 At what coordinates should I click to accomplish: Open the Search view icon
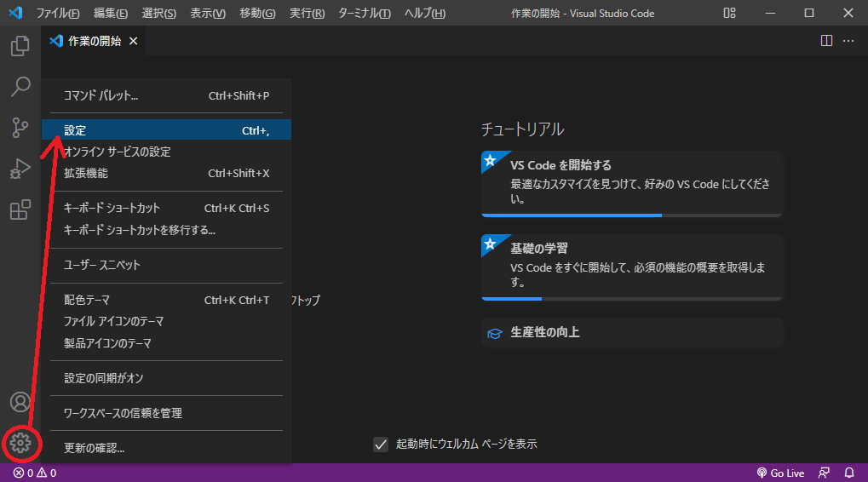click(20, 87)
